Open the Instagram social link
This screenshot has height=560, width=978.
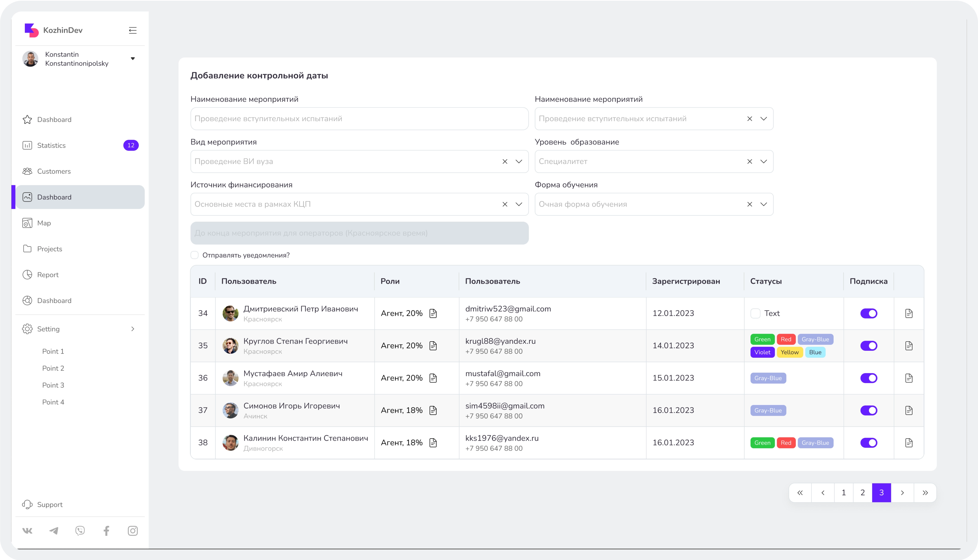[133, 531]
